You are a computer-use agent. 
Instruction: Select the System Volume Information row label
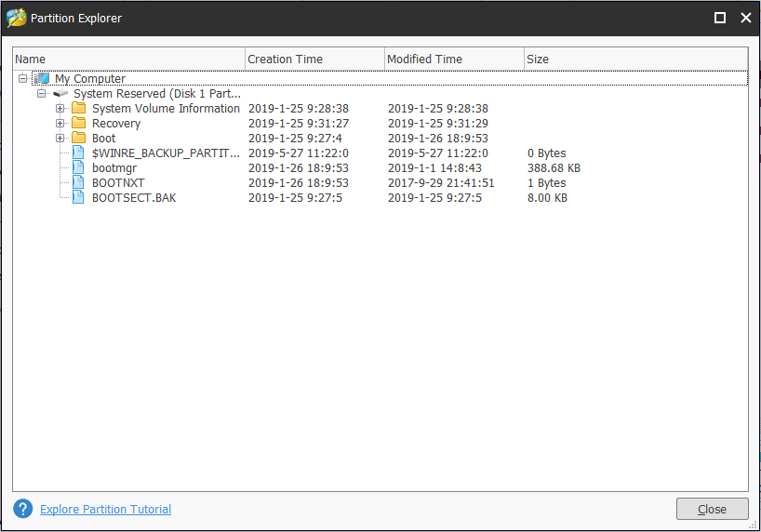click(166, 108)
